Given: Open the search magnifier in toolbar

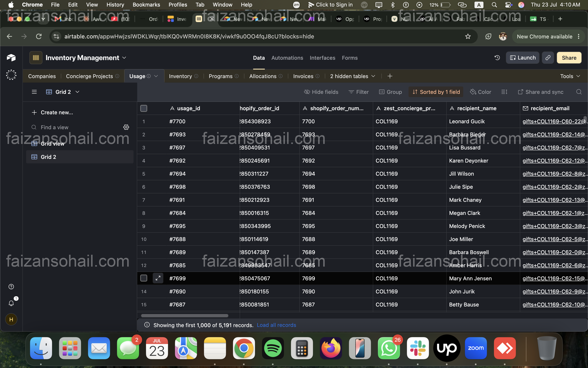Looking at the screenshot, I should 579,92.
